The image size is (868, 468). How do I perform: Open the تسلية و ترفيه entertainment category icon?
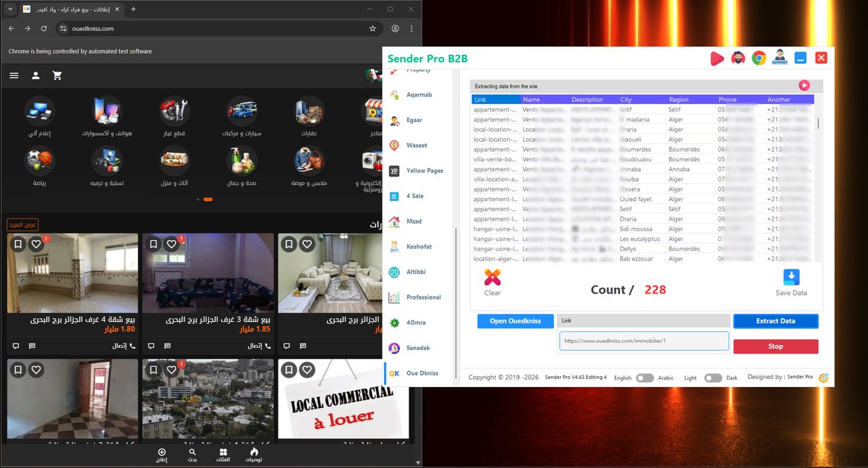pos(107,161)
